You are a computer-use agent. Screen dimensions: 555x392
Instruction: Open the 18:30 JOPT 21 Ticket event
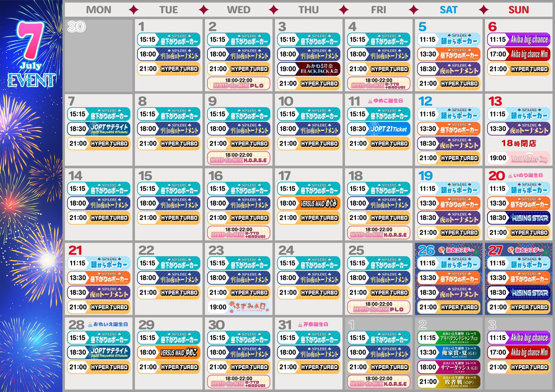click(x=379, y=129)
